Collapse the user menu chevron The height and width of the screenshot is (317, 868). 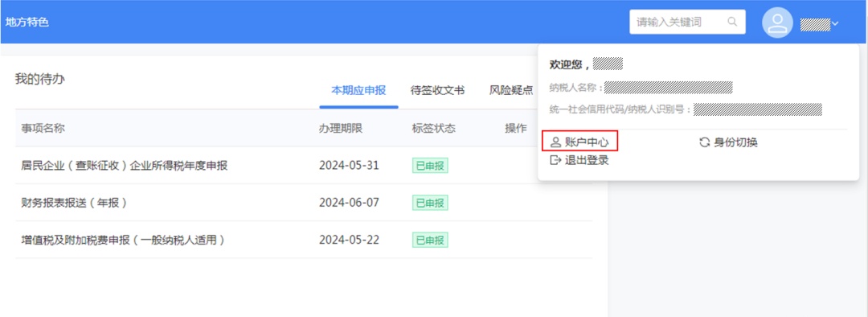click(835, 23)
